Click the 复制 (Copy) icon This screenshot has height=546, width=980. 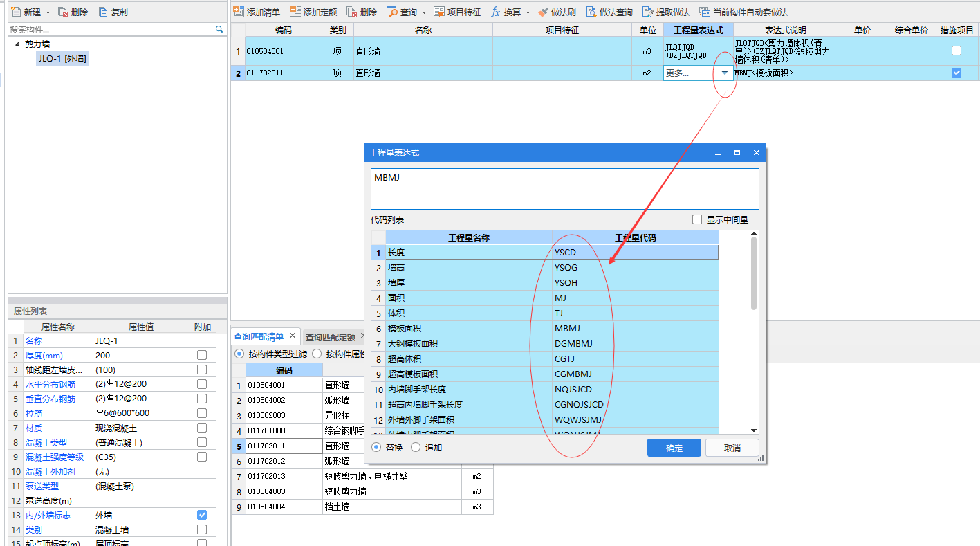tap(103, 12)
